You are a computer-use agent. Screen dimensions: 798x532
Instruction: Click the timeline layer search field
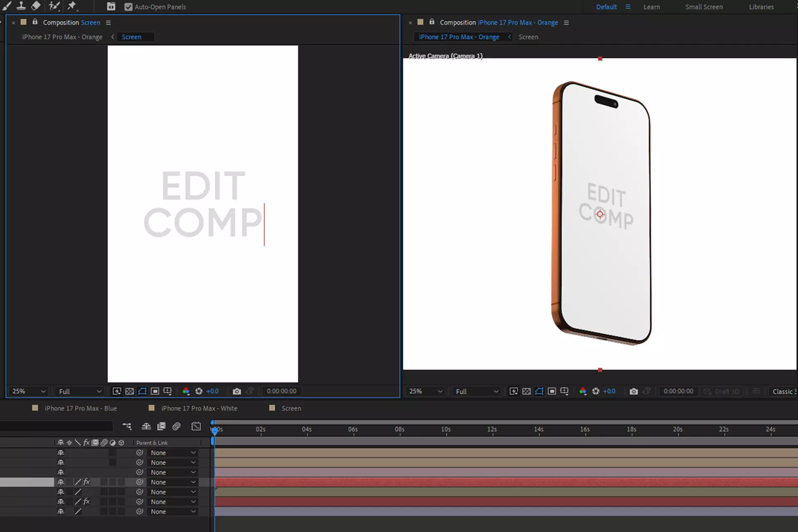point(57,426)
